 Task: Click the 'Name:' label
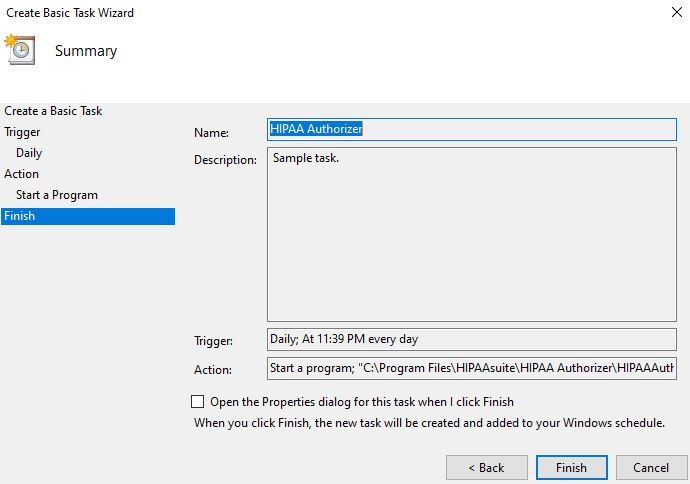coord(211,132)
